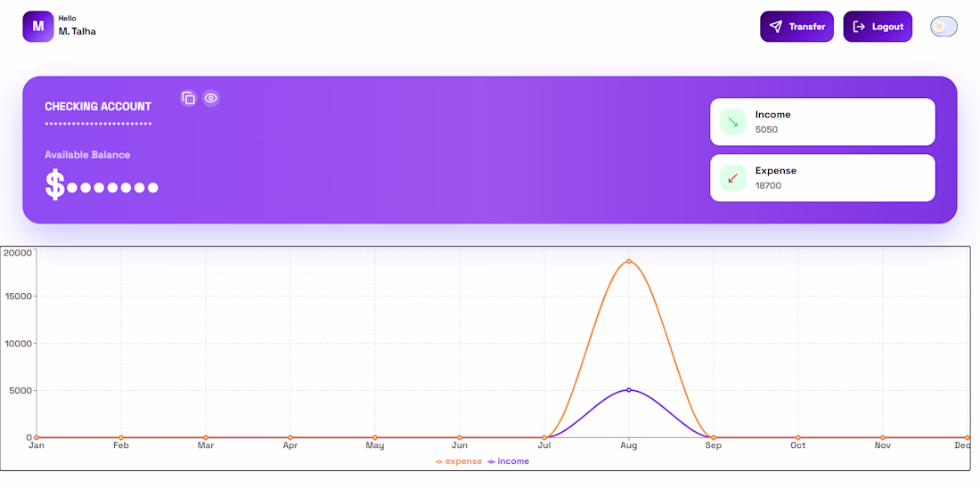Copy the checking account number
980x488 pixels.
(x=188, y=98)
